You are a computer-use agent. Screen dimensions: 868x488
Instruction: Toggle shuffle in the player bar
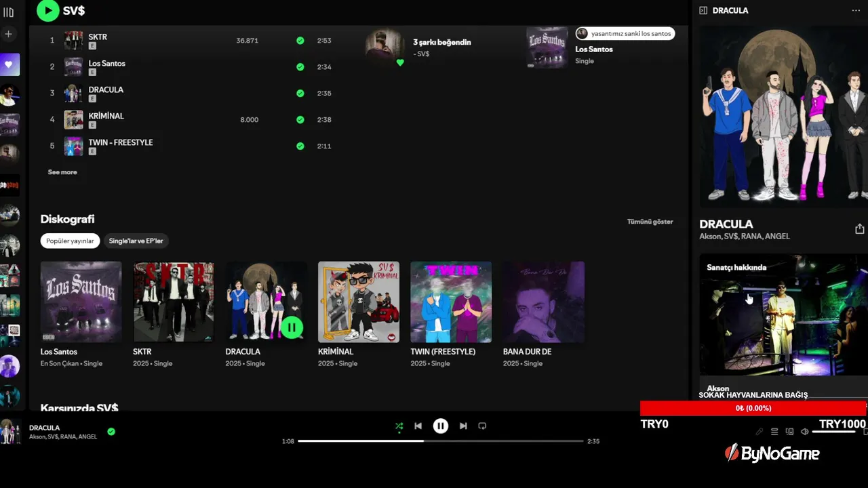point(399,426)
